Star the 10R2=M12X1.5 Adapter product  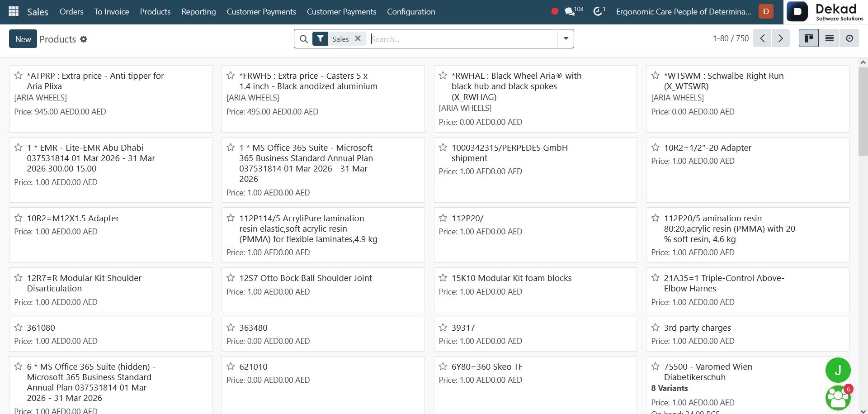click(x=19, y=218)
